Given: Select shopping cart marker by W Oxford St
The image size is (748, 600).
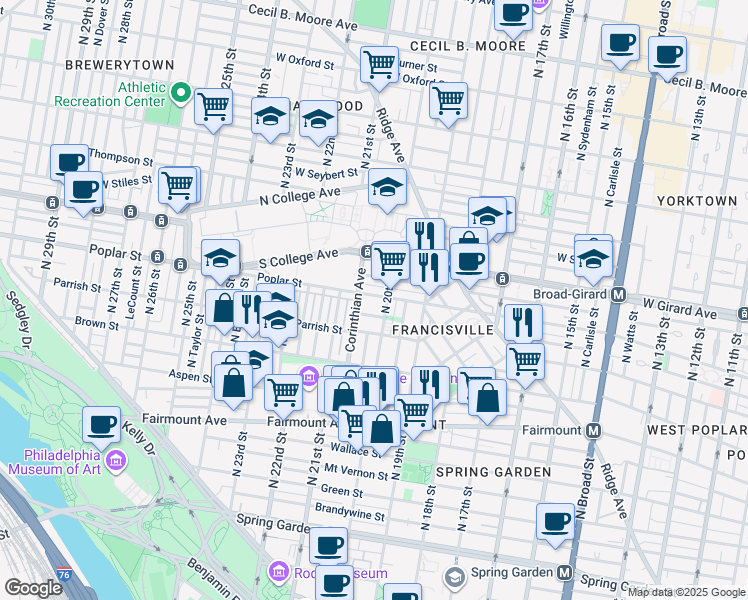Looking at the screenshot, I should pos(380,67).
